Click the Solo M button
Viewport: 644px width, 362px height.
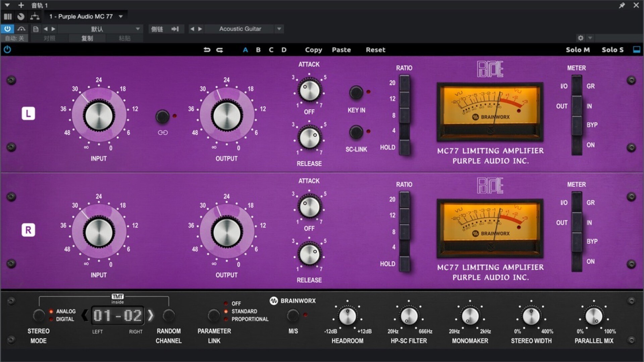578,50
